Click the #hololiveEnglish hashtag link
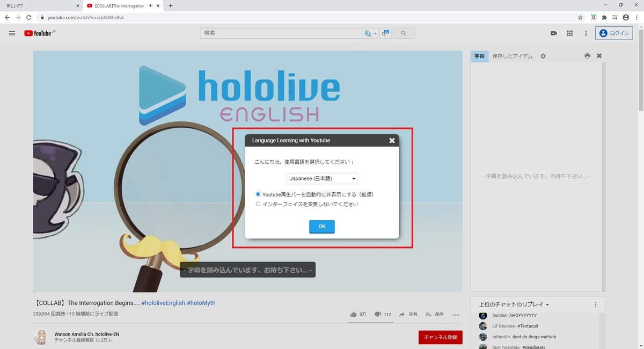This screenshot has width=644, height=349. click(x=163, y=303)
